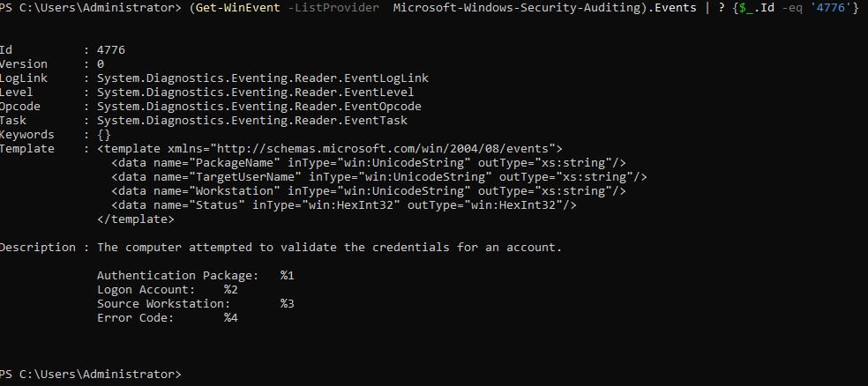Screen dimensions: 868x386
Task: Click the EventOpcode value text
Action: (259, 106)
